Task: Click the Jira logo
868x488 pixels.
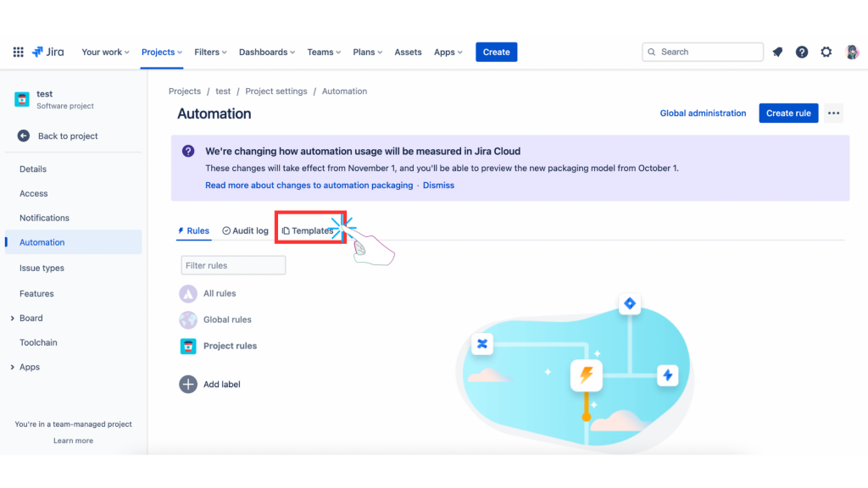Action: pos(48,52)
